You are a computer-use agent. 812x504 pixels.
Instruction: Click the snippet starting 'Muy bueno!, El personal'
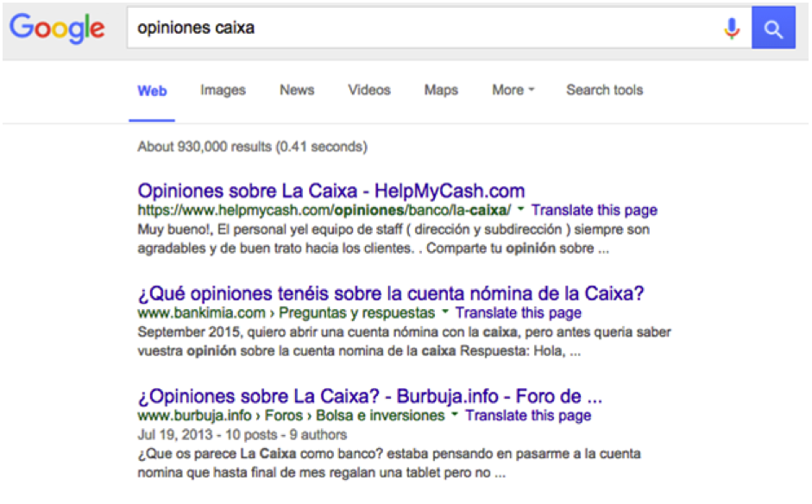point(393,239)
